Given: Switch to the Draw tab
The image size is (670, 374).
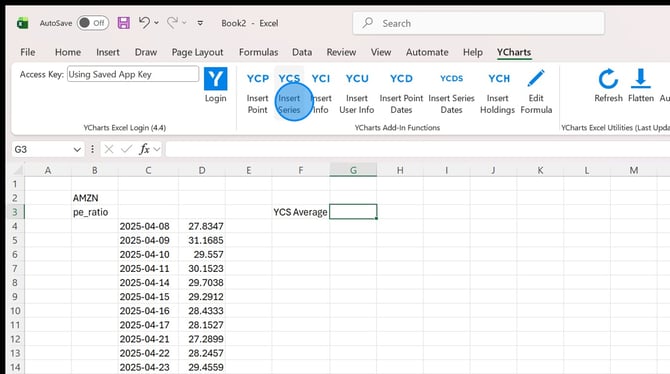Looking at the screenshot, I should click(146, 52).
